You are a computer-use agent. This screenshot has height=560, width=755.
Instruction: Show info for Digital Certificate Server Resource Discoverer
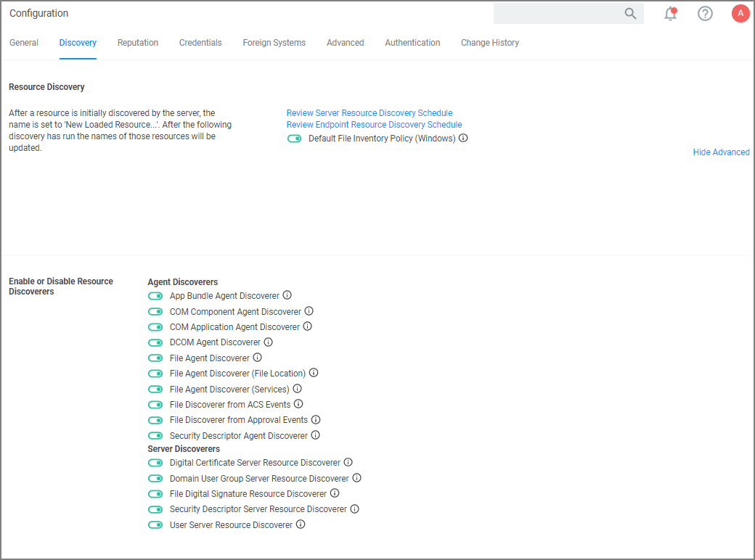[348, 462]
